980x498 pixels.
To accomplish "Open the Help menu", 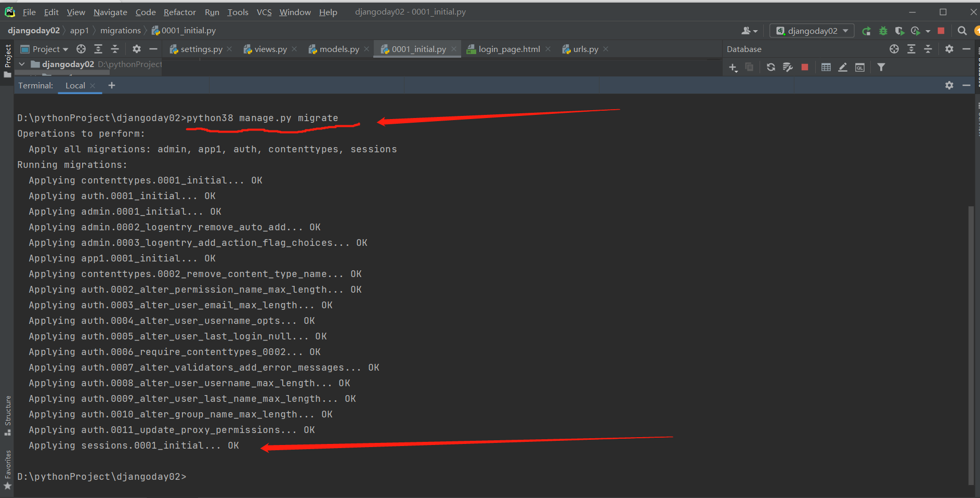I will [x=328, y=12].
